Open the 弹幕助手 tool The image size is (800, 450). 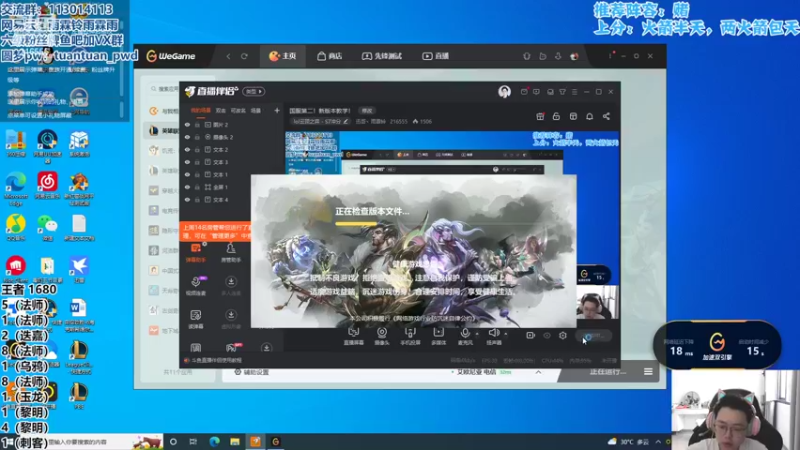195,253
